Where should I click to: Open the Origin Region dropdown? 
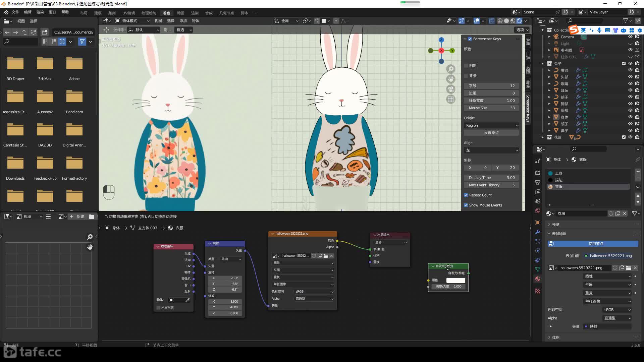pos(491,125)
